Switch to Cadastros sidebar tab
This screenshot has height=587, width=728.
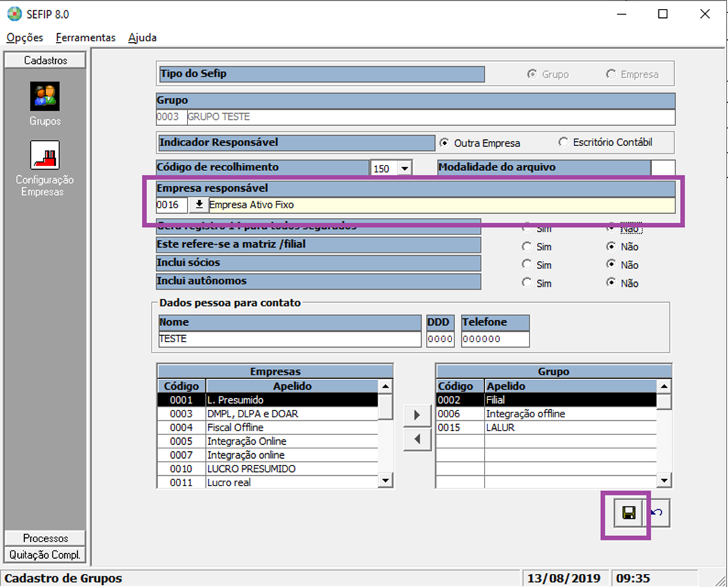click(45, 61)
